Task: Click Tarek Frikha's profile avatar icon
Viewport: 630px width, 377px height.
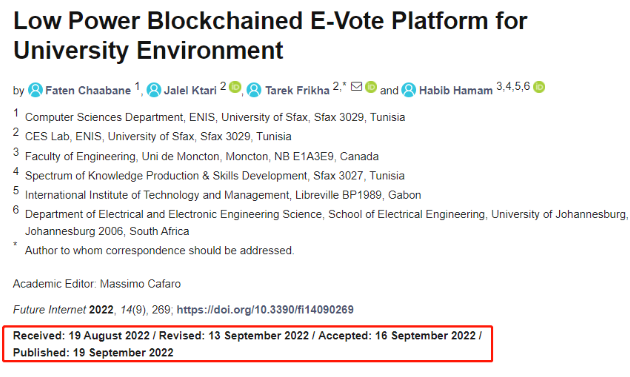Action: tap(254, 90)
